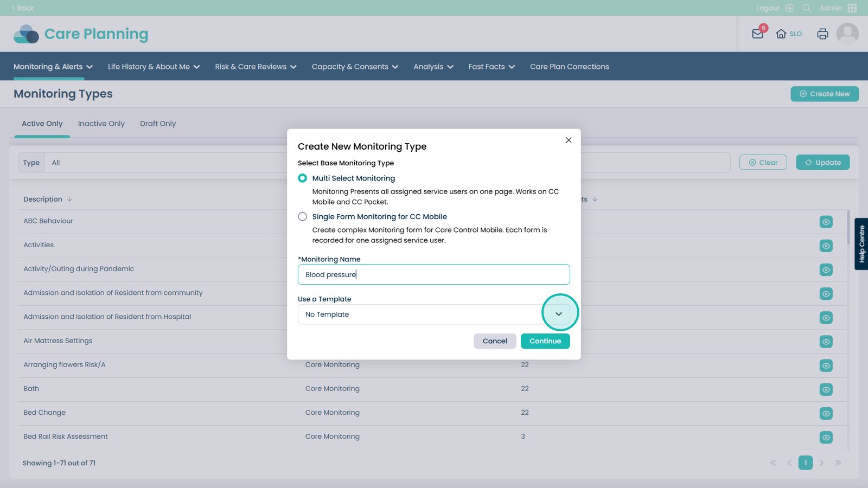The image size is (868, 488).
Task: Open the Admin apps grid icon
Action: point(852,8)
